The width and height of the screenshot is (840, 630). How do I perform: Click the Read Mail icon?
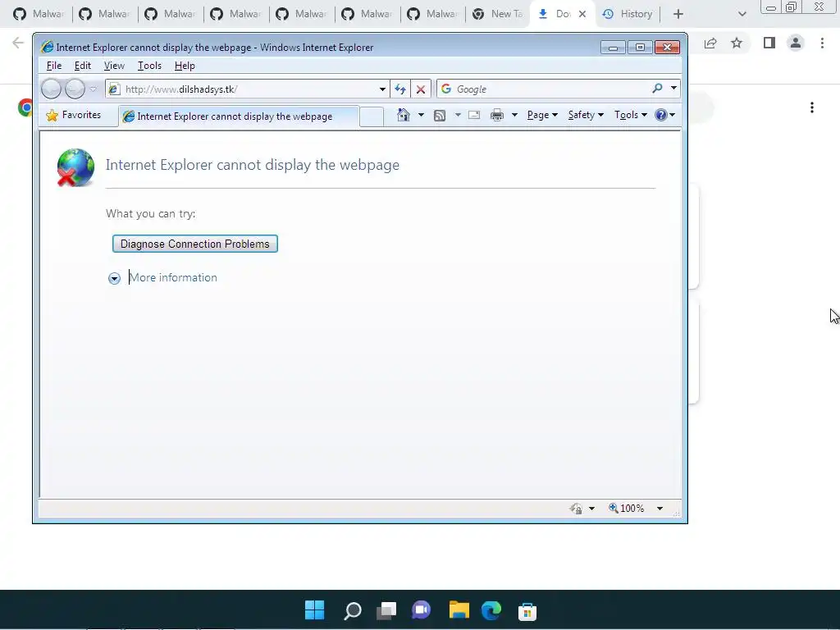[x=474, y=115]
